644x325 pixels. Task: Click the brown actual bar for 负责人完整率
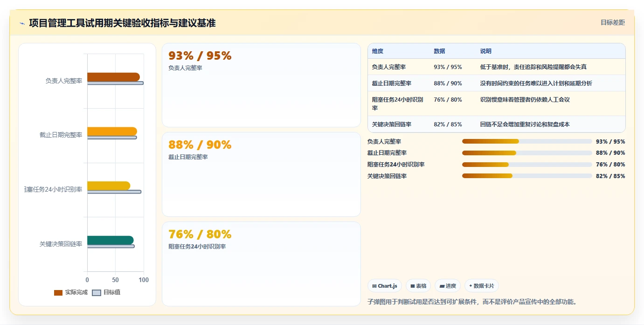[x=113, y=77]
